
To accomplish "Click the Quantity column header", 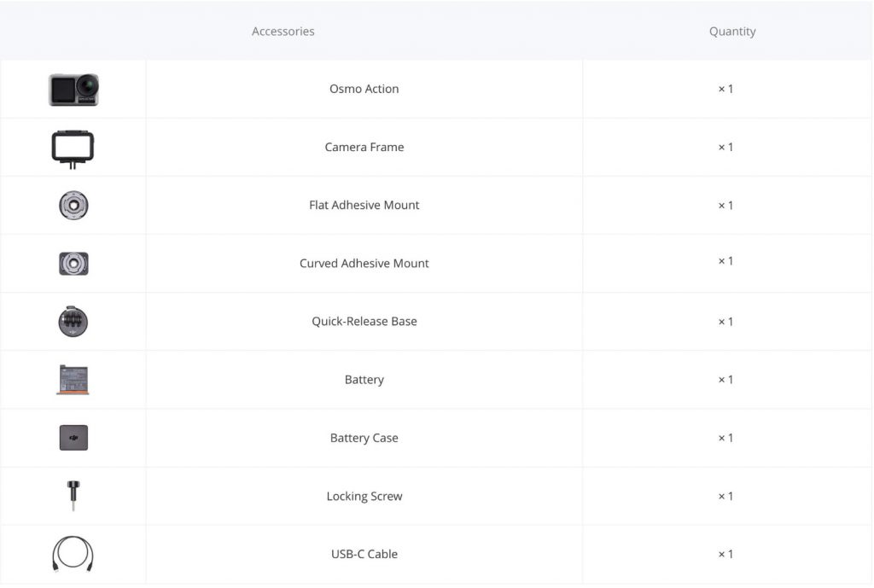I will coord(732,32).
